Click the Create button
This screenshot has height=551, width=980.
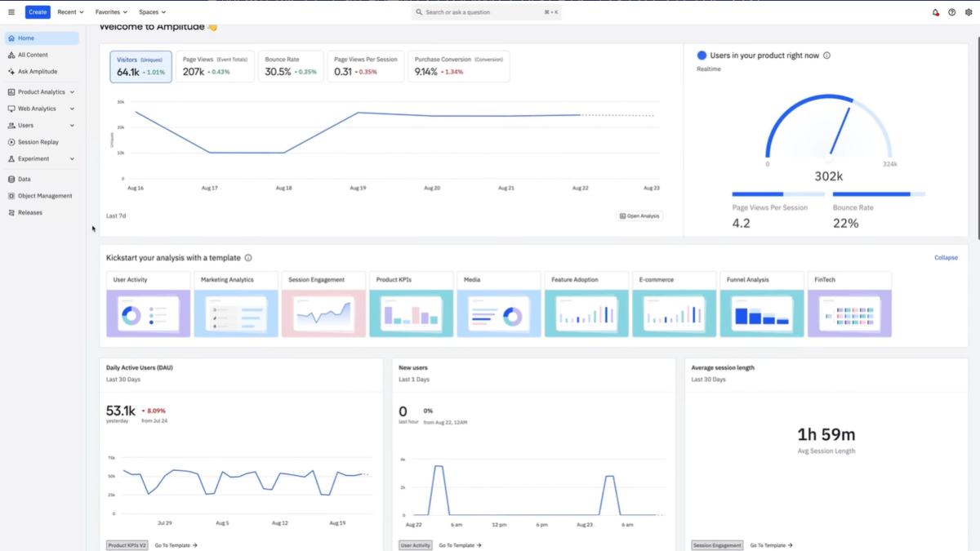(38, 12)
